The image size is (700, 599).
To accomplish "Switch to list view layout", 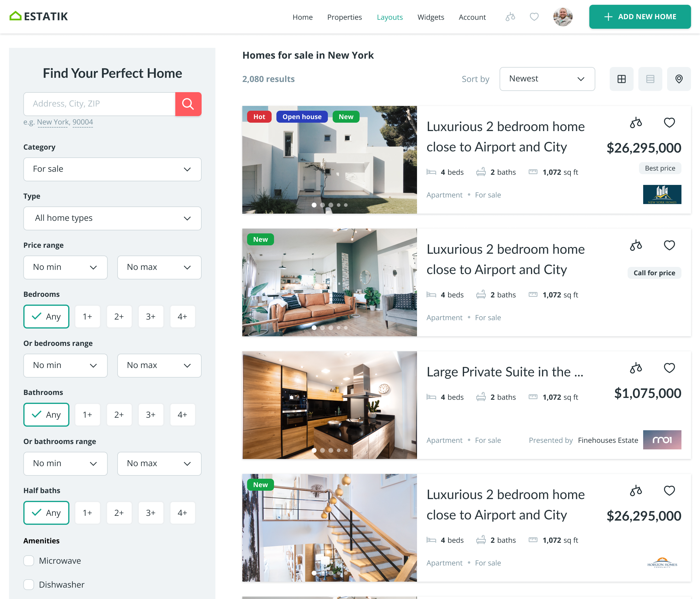I will 650,79.
